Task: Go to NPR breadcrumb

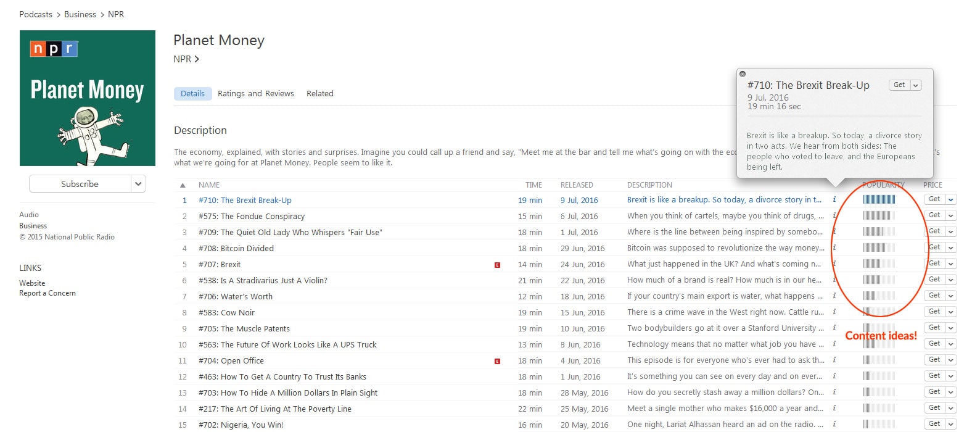Action: 116,14
